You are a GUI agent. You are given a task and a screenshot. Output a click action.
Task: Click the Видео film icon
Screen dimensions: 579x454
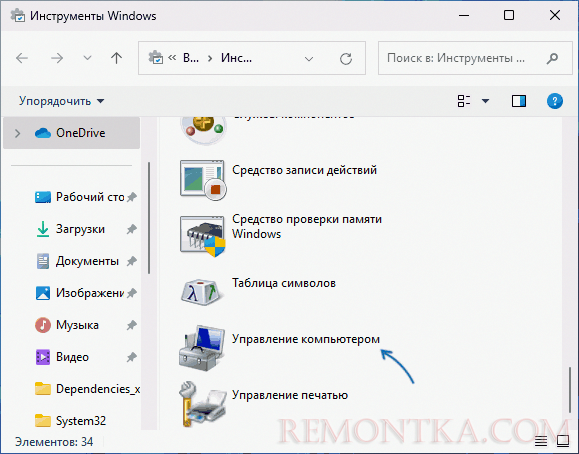pos(43,357)
